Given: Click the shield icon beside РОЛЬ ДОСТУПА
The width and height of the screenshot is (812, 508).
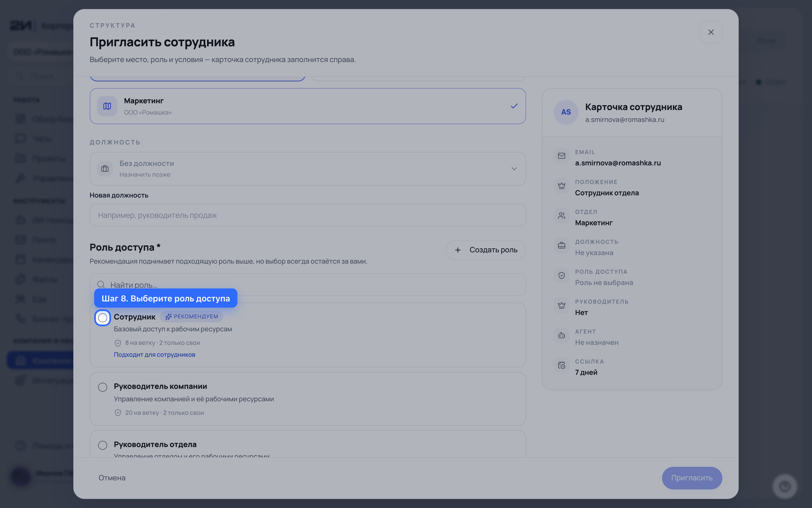Looking at the screenshot, I should point(561,275).
